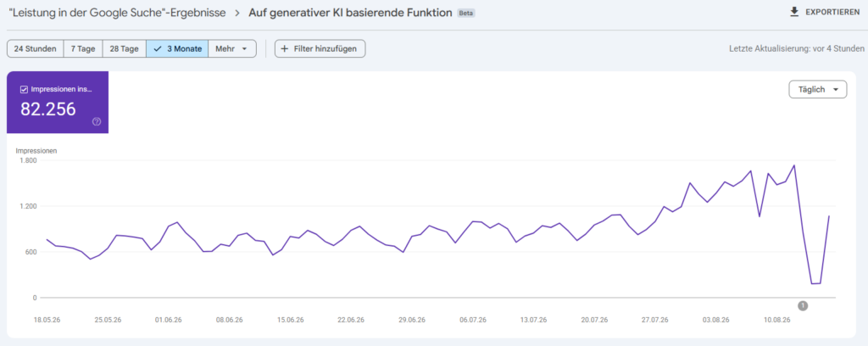Image resolution: width=868 pixels, height=346 pixels.
Task: Expand the Täglich granularity dropdown
Action: pos(818,89)
